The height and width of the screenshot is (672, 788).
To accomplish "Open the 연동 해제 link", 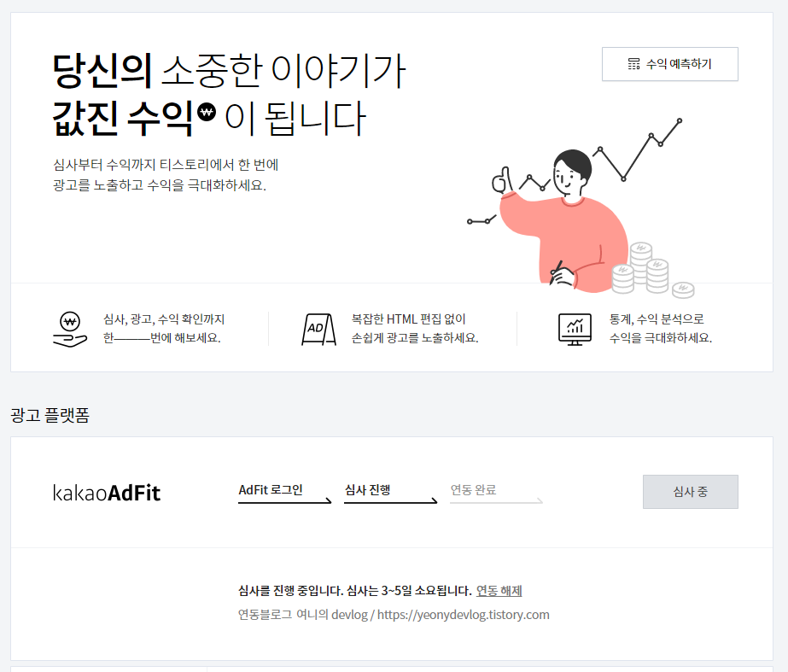I will coord(499,591).
